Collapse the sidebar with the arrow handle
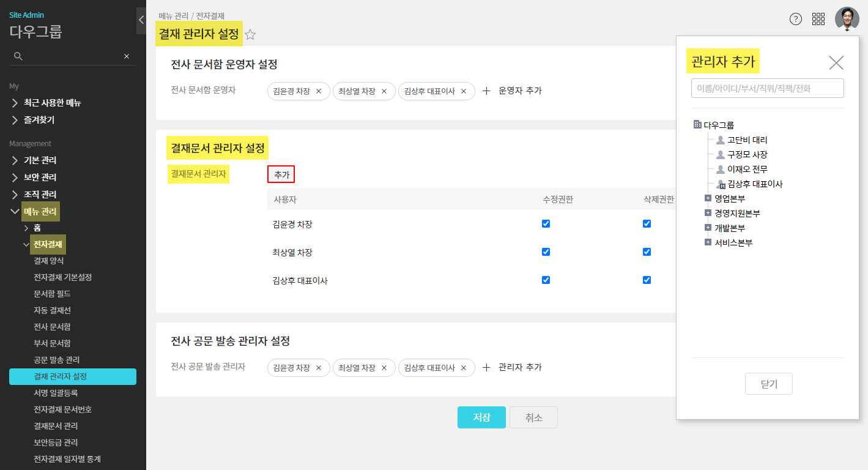Image resolution: width=868 pixels, height=470 pixels. 141,20
